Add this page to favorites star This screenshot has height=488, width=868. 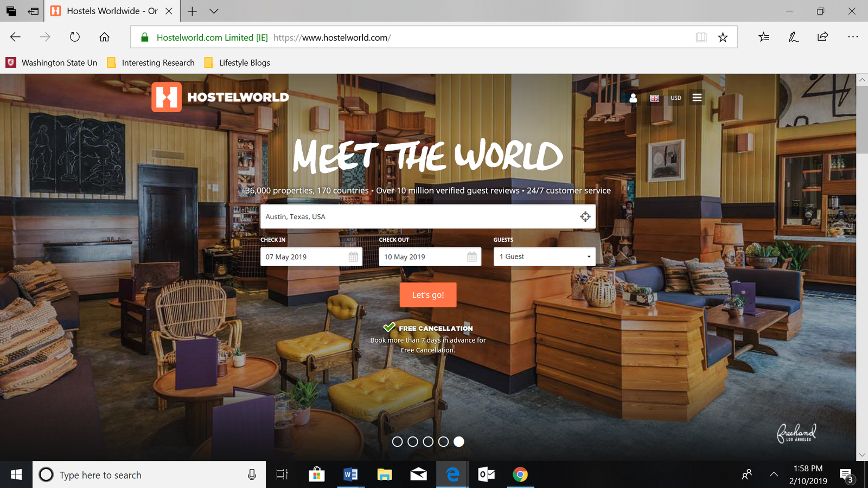(x=723, y=37)
